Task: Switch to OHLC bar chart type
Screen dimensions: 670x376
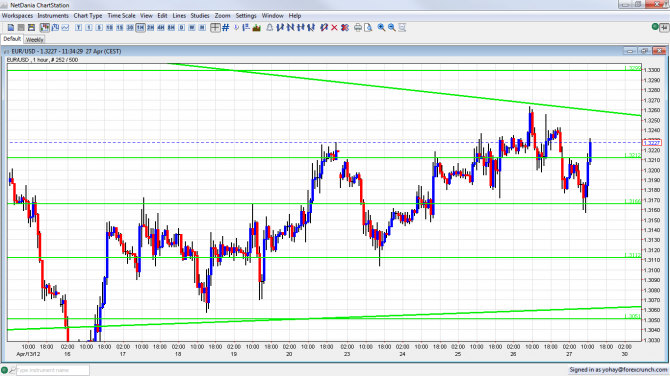Action: (55, 28)
